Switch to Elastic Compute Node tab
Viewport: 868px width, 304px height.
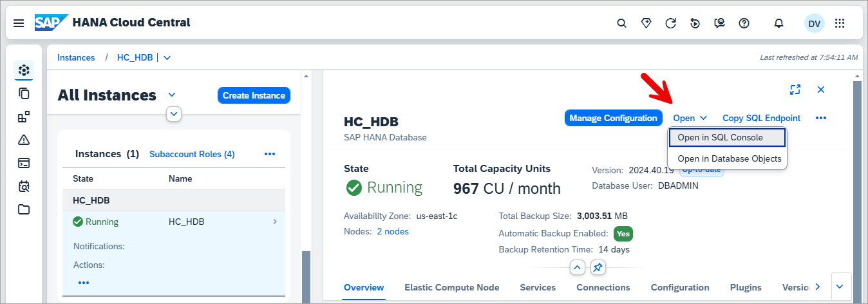tap(451, 287)
